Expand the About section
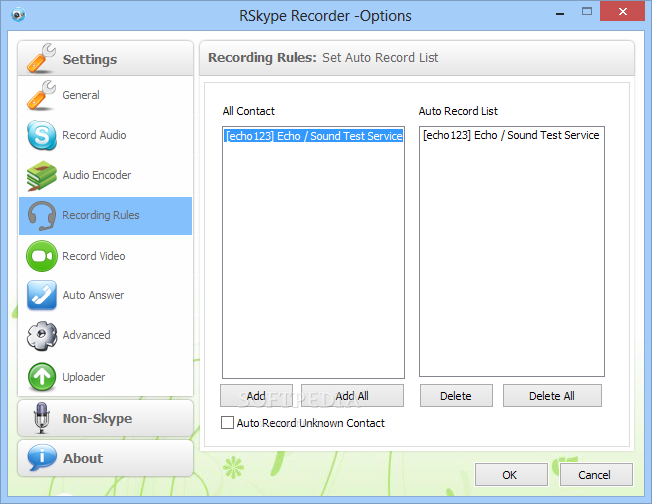 pyautogui.click(x=106, y=458)
